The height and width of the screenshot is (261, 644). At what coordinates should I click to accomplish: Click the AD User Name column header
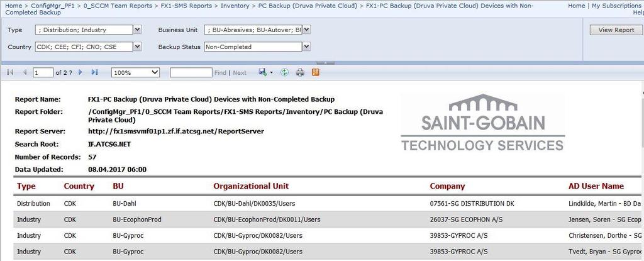[596, 186]
